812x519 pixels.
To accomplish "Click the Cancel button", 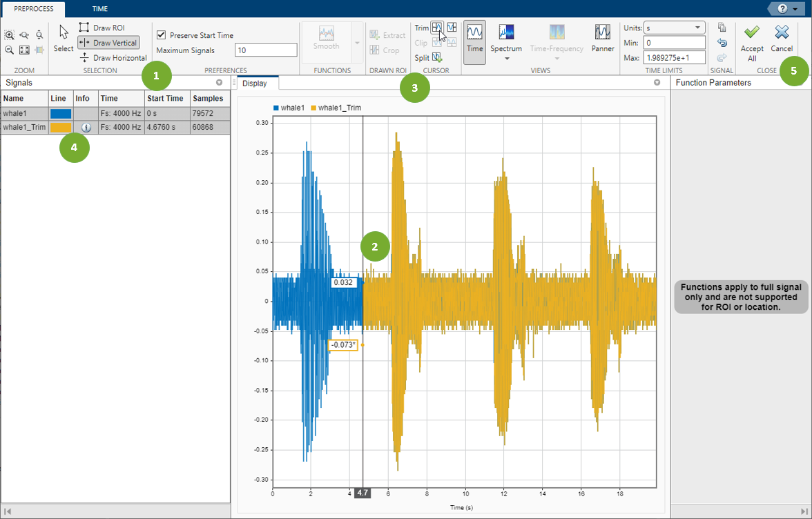I will [x=782, y=39].
